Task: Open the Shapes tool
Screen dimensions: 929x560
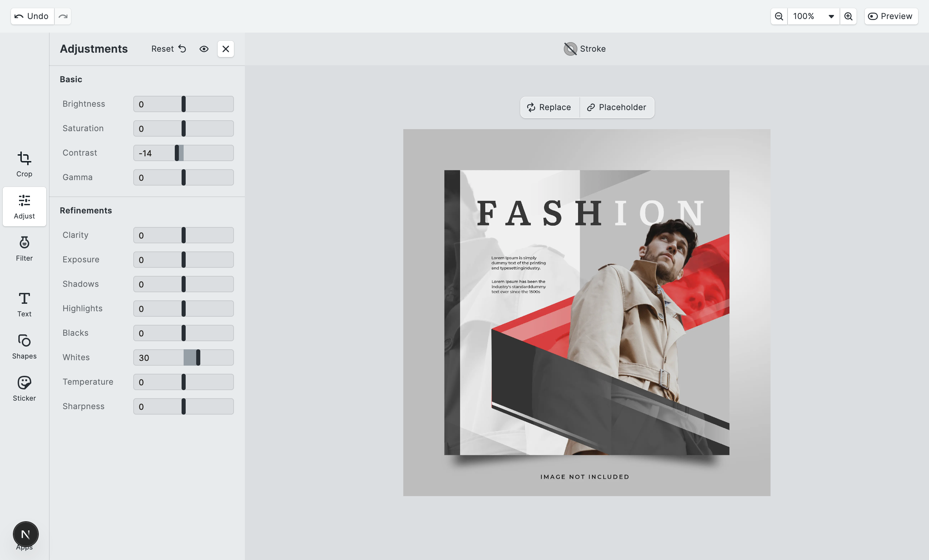Action: coord(24,346)
